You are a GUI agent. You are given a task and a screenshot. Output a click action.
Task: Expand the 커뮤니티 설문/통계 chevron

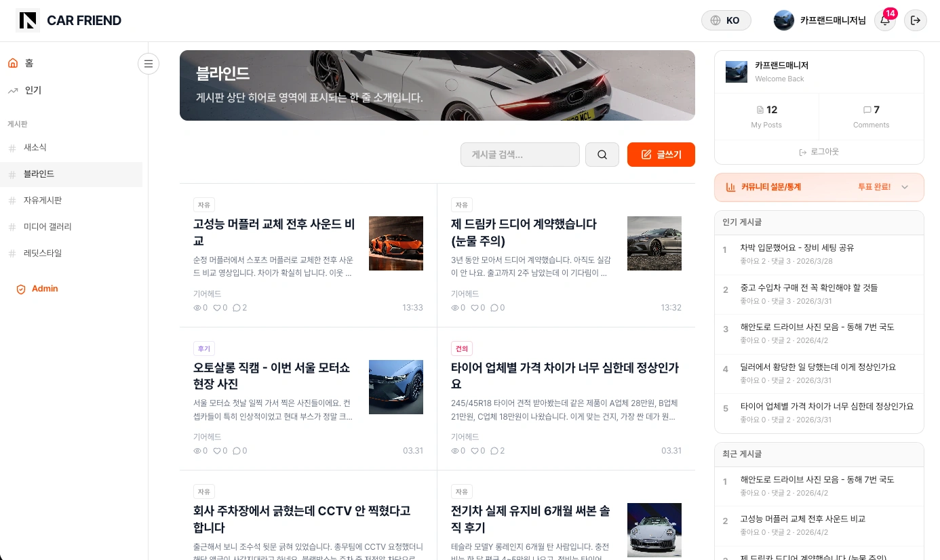[905, 187]
